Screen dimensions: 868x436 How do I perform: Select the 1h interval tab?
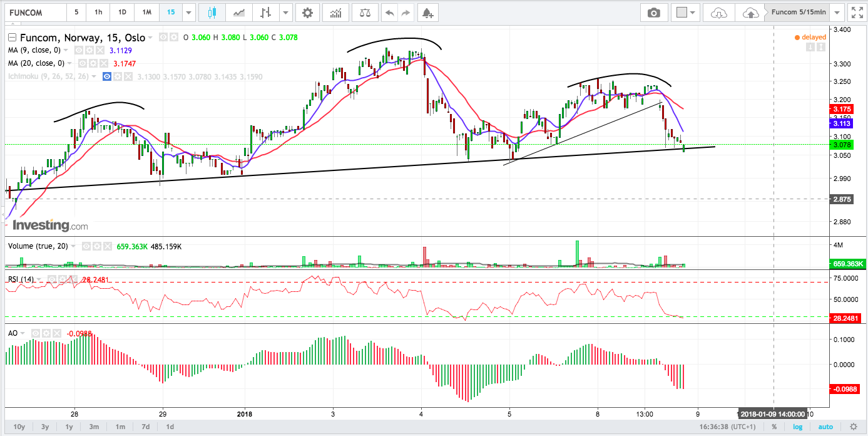point(98,13)
